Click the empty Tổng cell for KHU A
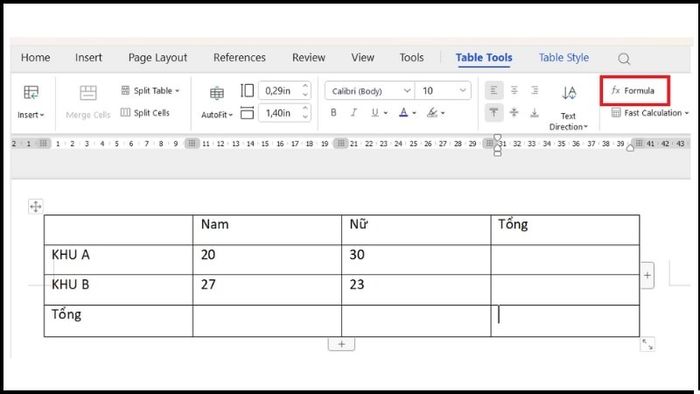Screen dimensions: 700x394 pos(565,260)
